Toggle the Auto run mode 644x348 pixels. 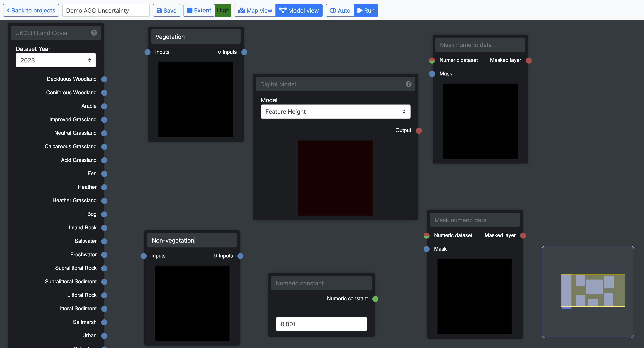340,11
